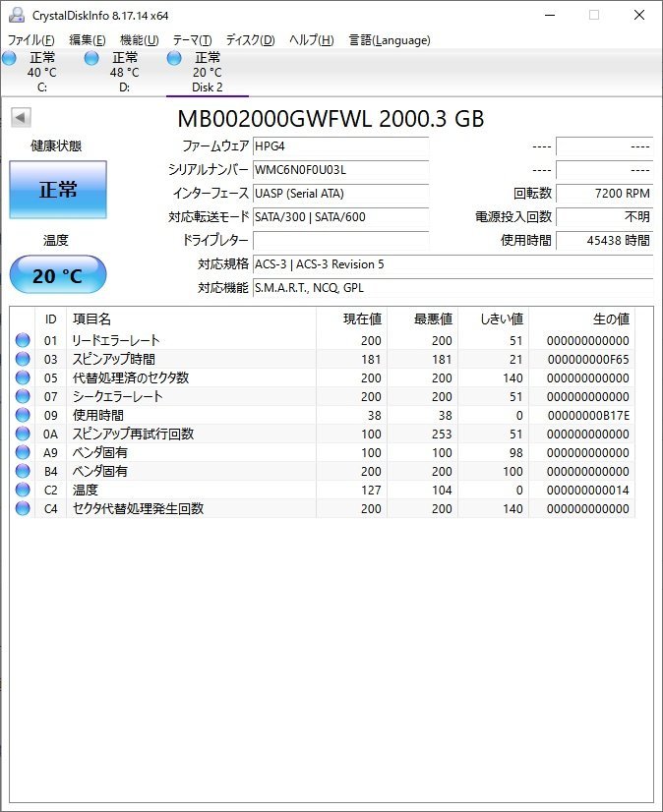Click the CrystalDiskInfo app icon in title bar

(x=16, y=15)
